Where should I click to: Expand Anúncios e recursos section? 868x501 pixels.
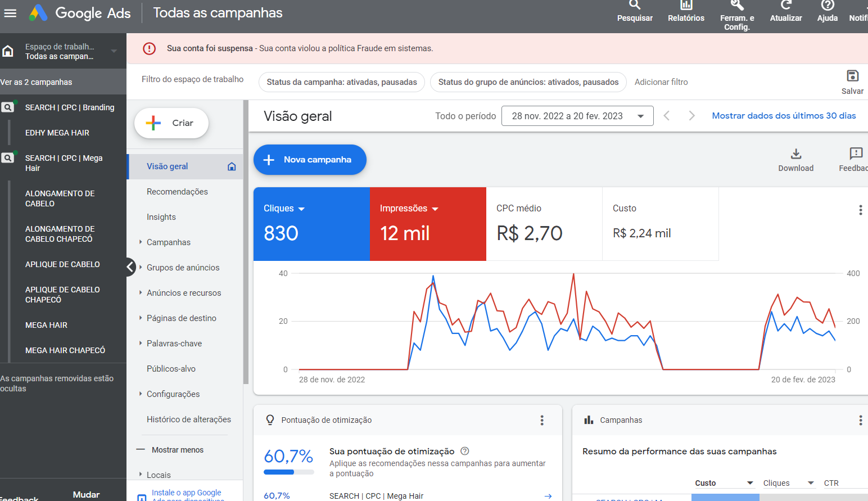click(x=141, y=292)
